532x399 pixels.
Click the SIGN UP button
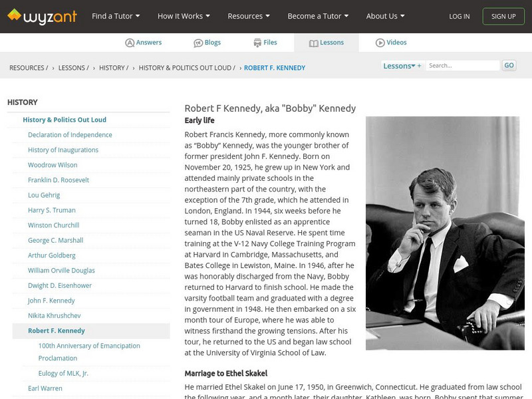tap(503, 16)
